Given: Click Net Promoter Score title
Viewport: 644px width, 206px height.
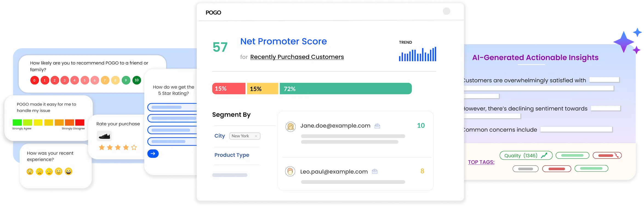Looking at the screenshot, I should pos(284,41).
